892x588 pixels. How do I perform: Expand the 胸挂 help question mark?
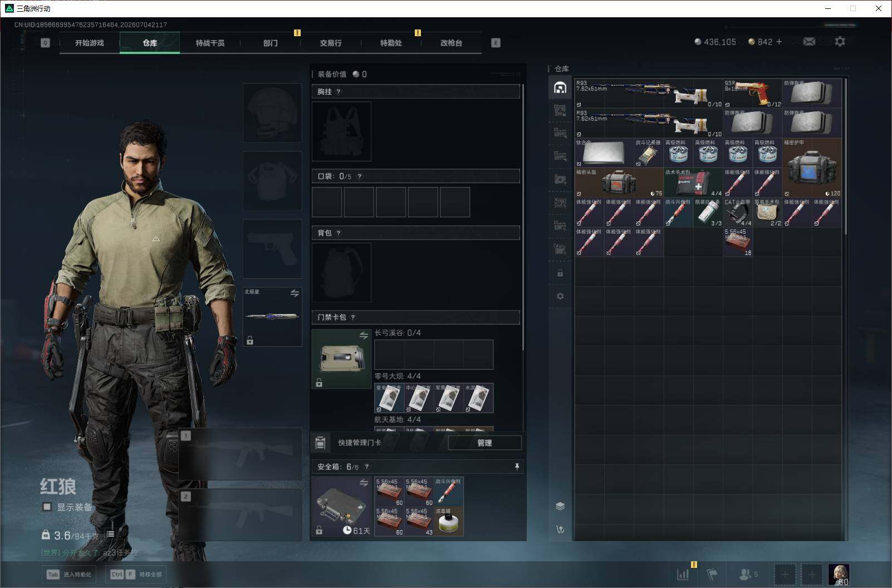pyautogui.click(x=339, y=92)
